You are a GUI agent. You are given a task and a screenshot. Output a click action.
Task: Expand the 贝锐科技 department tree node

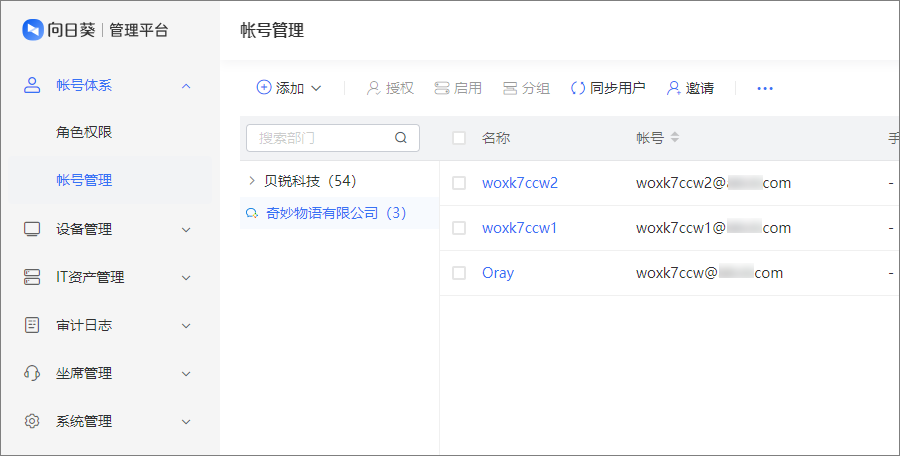pos(251,181)
